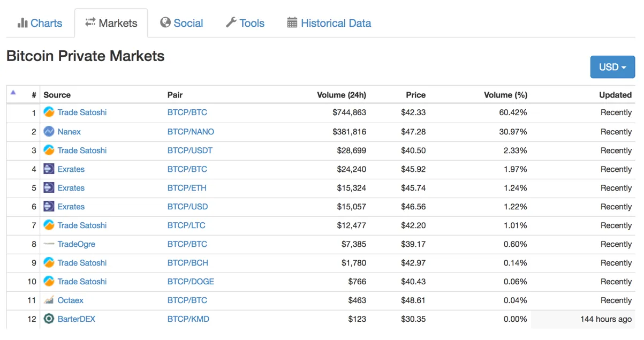This screenshot has width=644, height=340.
Task: Click the bar chart icon on the Charts tab
Action: coord(22,22)
